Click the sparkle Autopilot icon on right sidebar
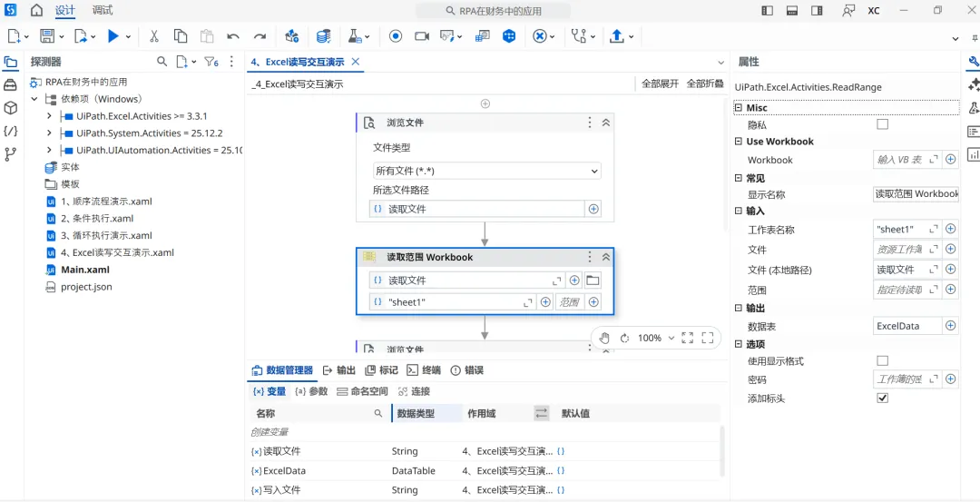Viewport: 980px width, 502px height. point(973,85)
